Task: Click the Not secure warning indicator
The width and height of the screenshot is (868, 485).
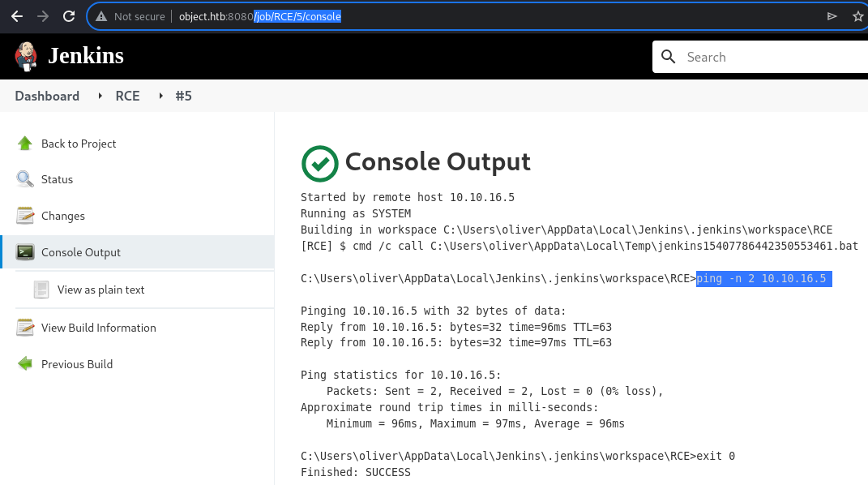Action: (x=130, y=16)
